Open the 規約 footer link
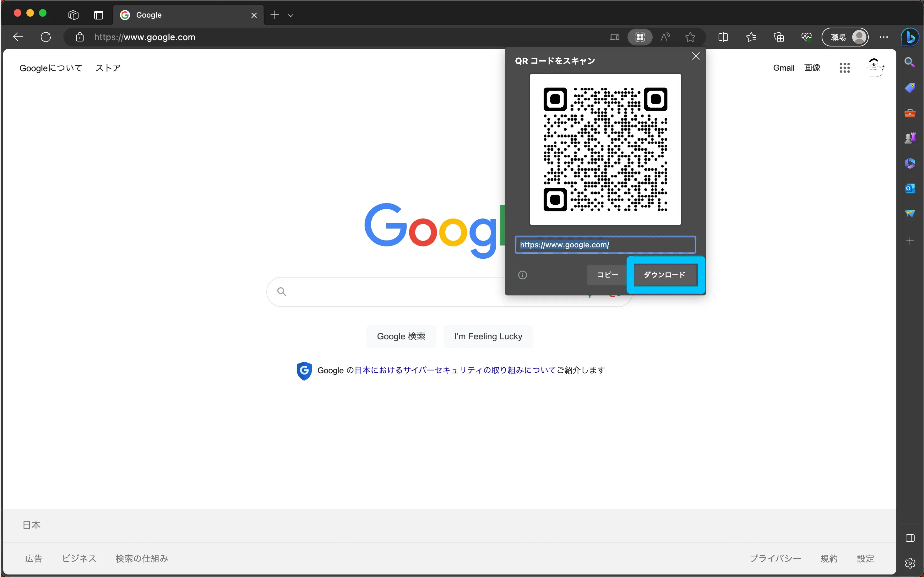Image resolution: width=924 pixels, height=577 pixels. (x=829, y=559)
